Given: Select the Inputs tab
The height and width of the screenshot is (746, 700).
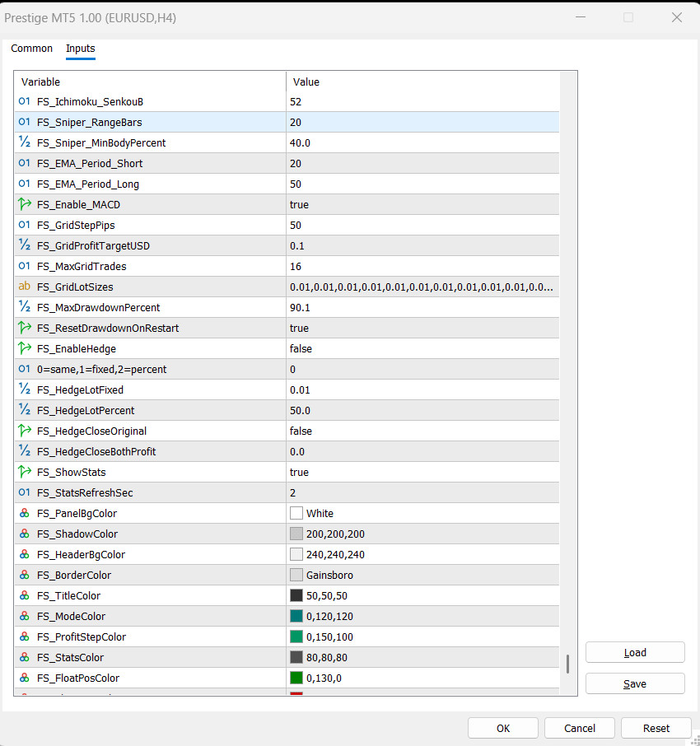Looking at the screenshot, I should pos(81,49).
